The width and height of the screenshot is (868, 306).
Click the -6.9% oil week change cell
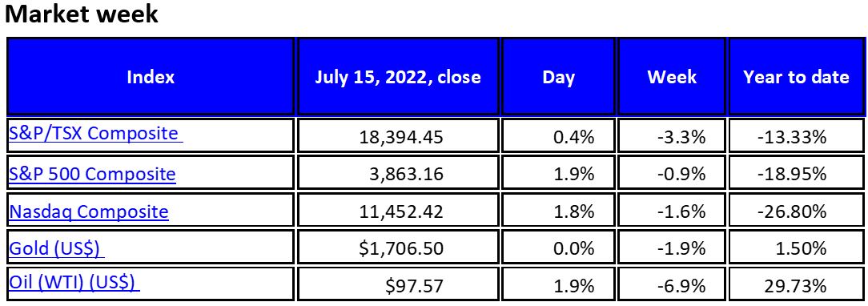click(x=672, y=284)
